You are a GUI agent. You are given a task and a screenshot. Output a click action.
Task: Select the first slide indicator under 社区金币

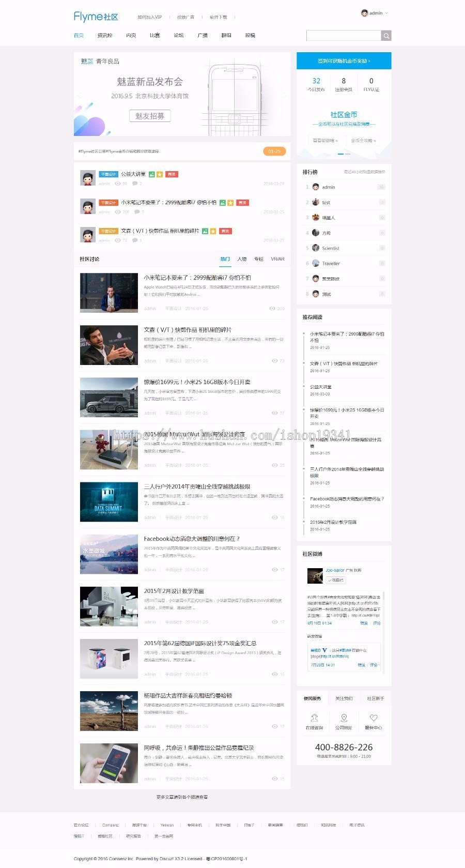(340, 154)
